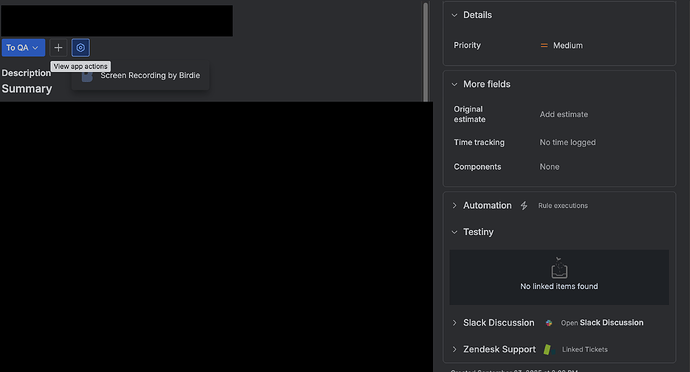Collapse the Details section
The image size is (690, 372).
click(x=454, y=15)
